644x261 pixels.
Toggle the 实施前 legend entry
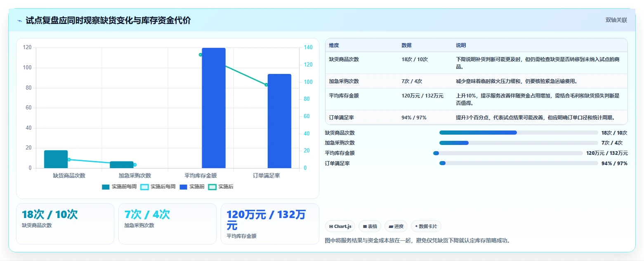pyautogui.click(x=192, y=187)
